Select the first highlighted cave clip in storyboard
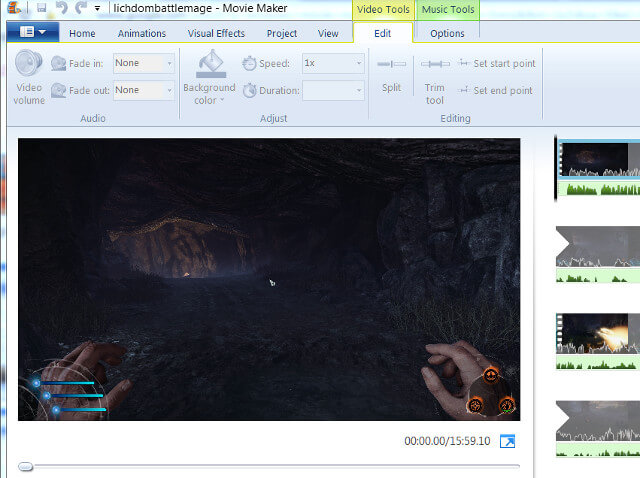The width and height of the screenshot is (640, 478). [x=599, y=160]
